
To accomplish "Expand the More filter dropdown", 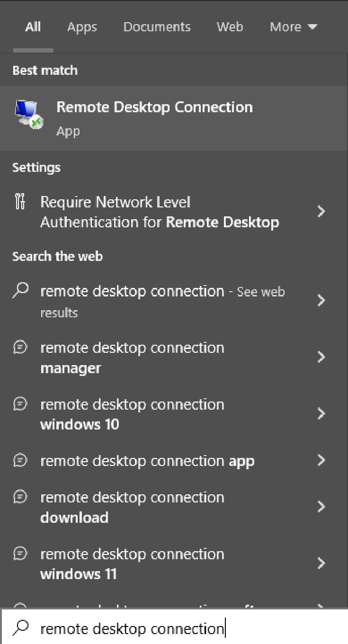I will coord(293,27).
